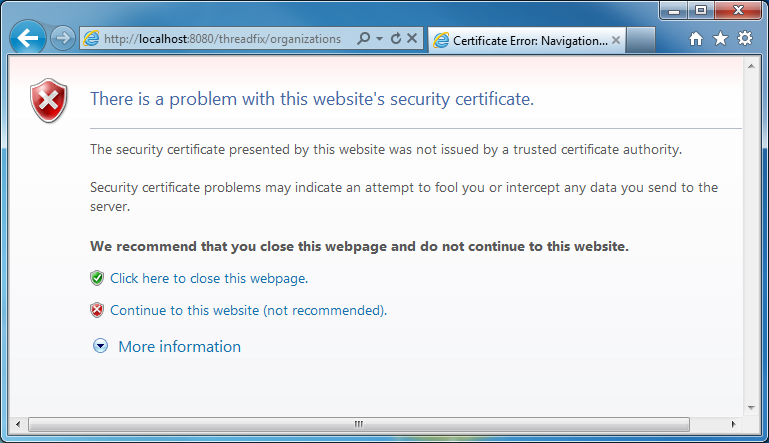Click the horizontal scrollbar left arrow
This screenshot has width=769, height=443.
[18, 424]
